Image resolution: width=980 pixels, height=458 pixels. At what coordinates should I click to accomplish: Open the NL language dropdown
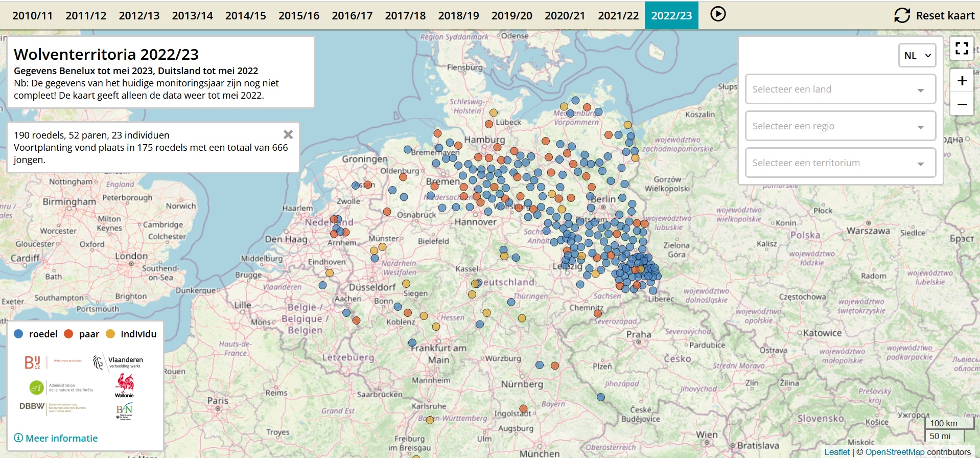917,56
